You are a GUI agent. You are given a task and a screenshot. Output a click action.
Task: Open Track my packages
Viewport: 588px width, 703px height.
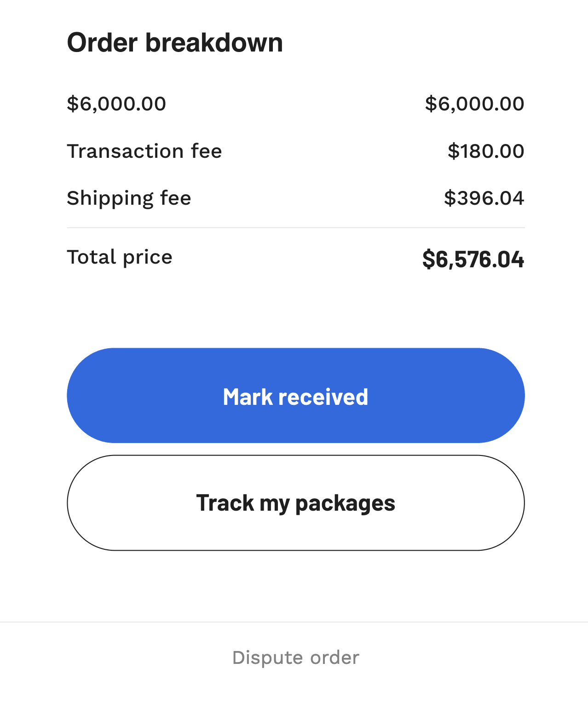click(x=295, y=503)
